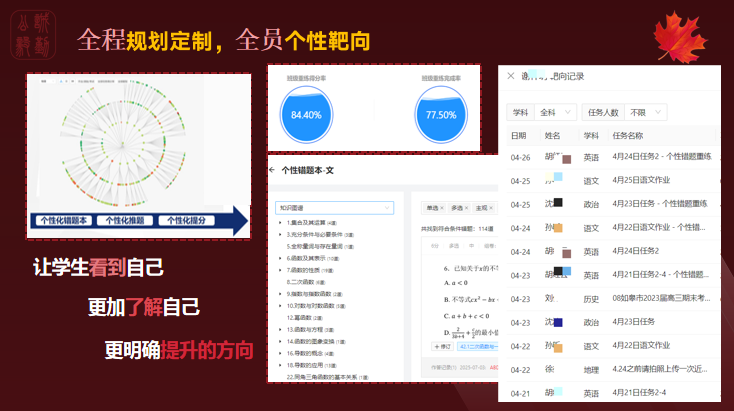Expand the 7.函数的性质 node
Screen dimensions: 734x411
(280, 270)
